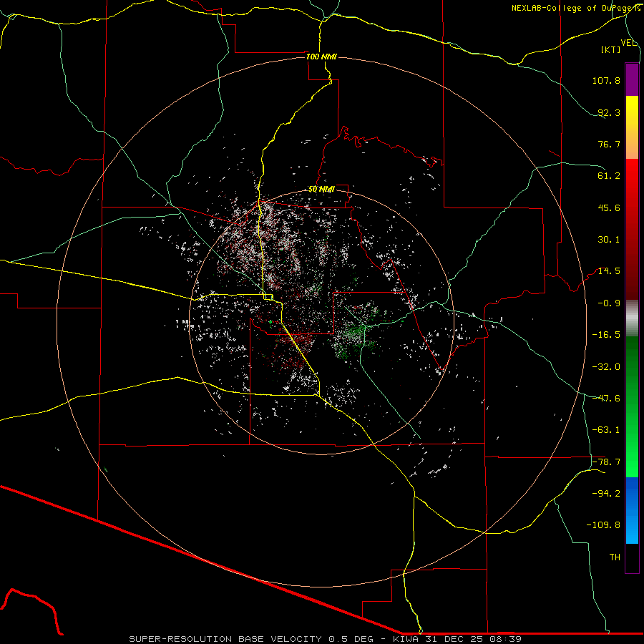Select the -0.9 tick label on the legend
The image size is (644, 644).
(x=609, y=303)
